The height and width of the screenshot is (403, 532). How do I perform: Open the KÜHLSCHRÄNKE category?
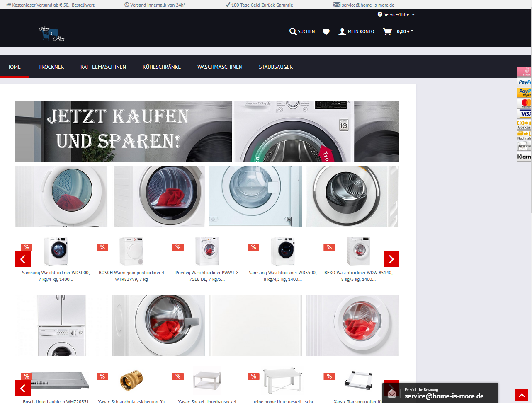click(162, 67)
